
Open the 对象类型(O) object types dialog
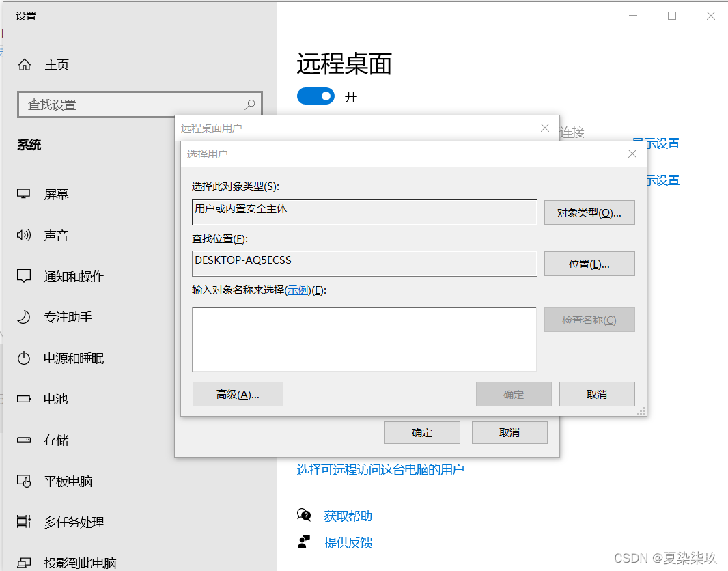[x=589, y=212]
